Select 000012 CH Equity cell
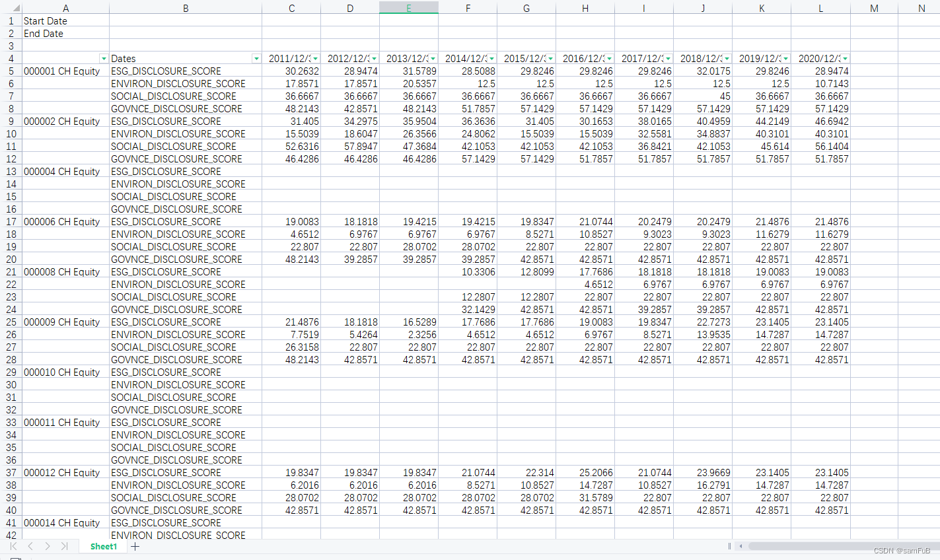 click(x=65, y=473)
